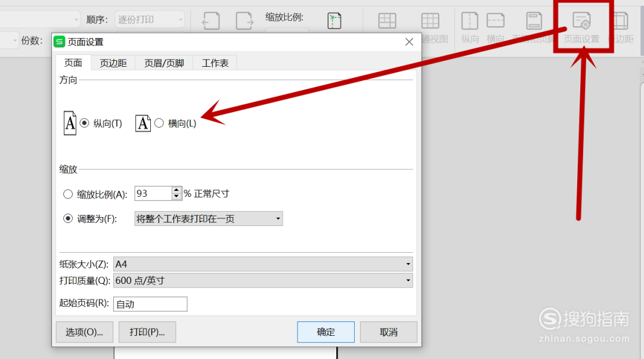Go to previous page preview arrow icon
This screenshot has width=644, height=359.
coord(211,20)
